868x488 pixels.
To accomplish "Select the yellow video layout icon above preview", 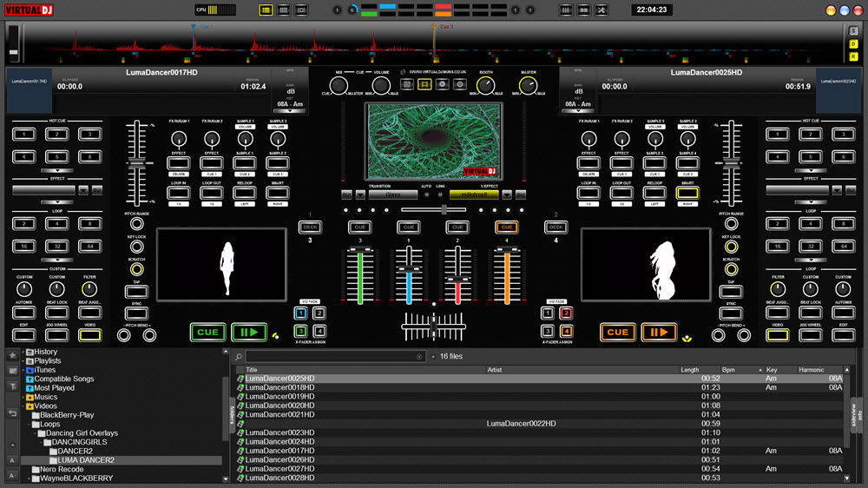I will 424,84.
